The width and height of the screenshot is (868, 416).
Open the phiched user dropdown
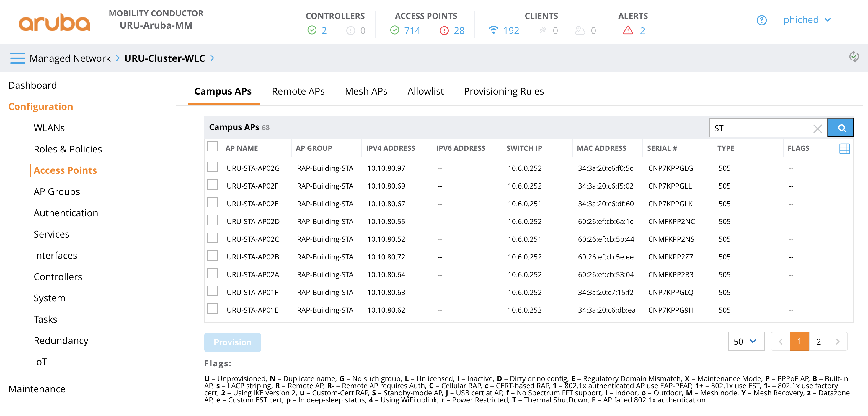807,20
